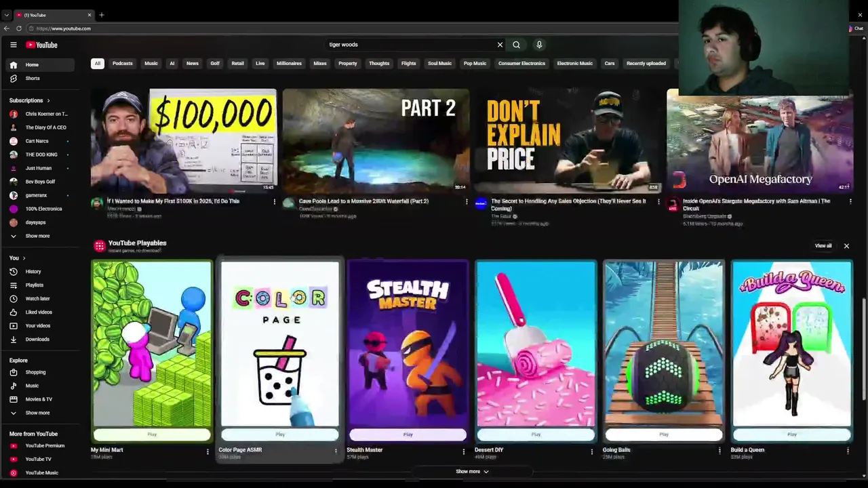Open Your videos in the sidebar

pyautogui.click(x=40, y=325)
